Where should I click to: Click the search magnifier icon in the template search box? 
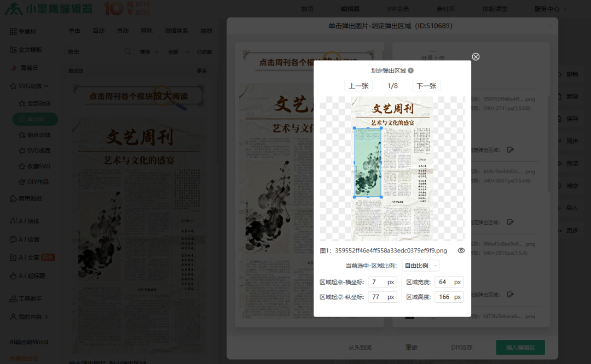pos(128,51)
